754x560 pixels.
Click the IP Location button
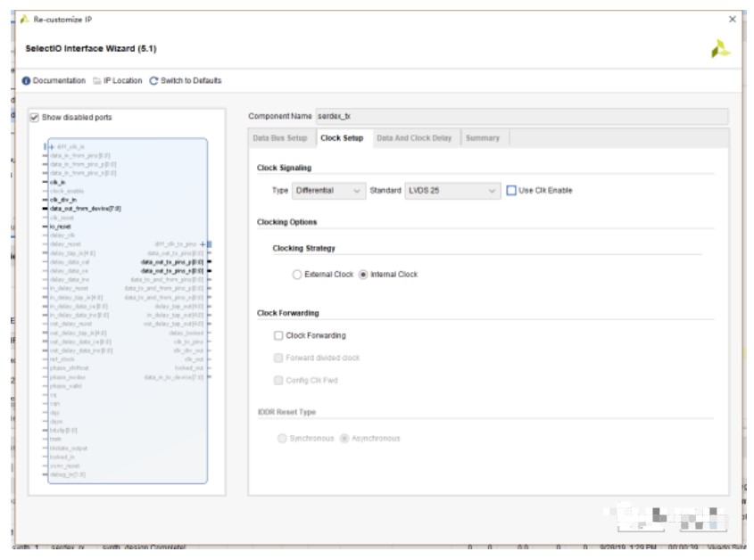pos(123,81)
